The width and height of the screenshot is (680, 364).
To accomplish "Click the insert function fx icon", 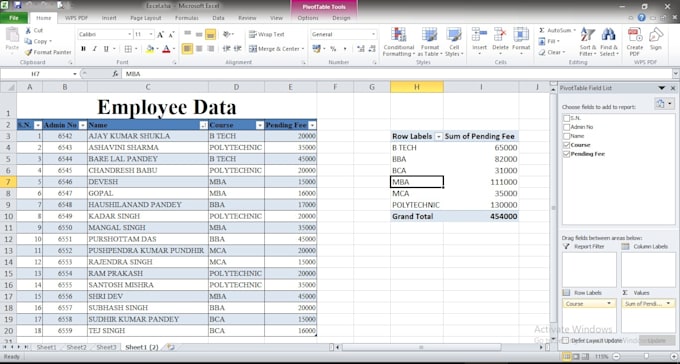I will [x=115, y=74].
